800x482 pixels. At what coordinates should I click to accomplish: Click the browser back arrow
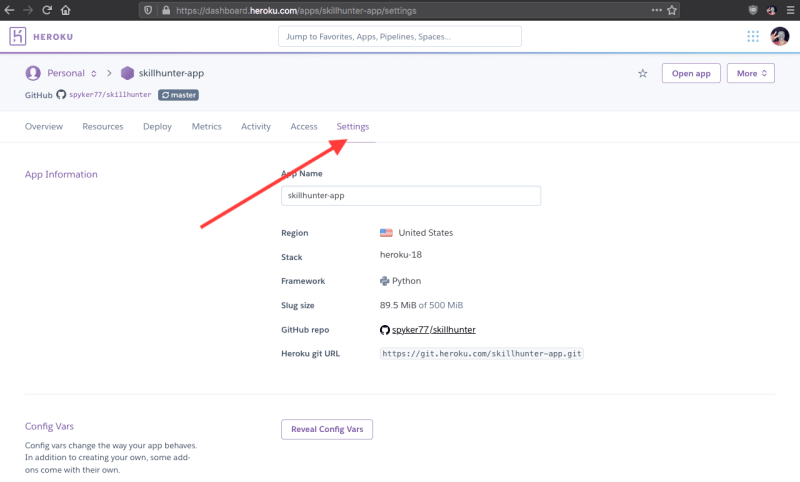pyautogui.click(x=9, y=10)
